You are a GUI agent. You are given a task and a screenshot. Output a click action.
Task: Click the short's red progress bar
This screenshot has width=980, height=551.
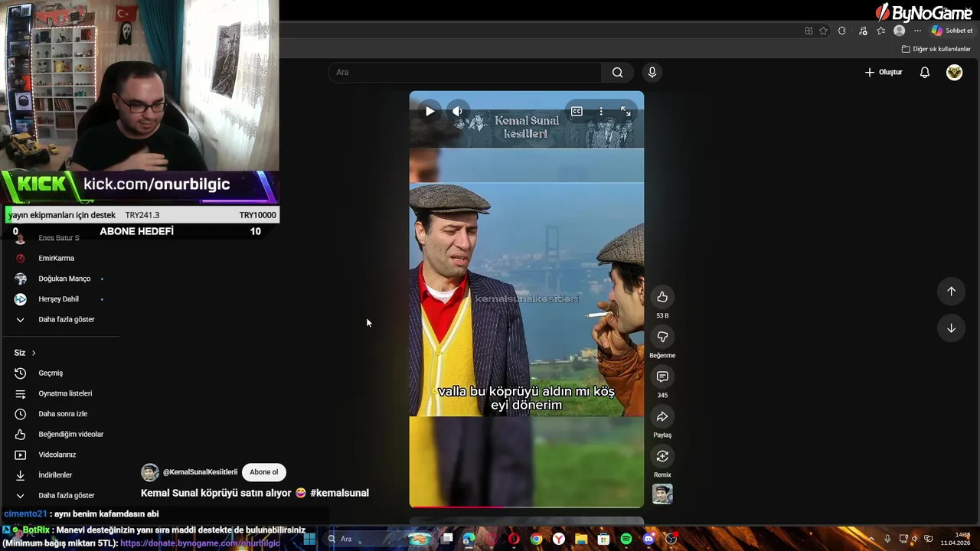point(457,507)
